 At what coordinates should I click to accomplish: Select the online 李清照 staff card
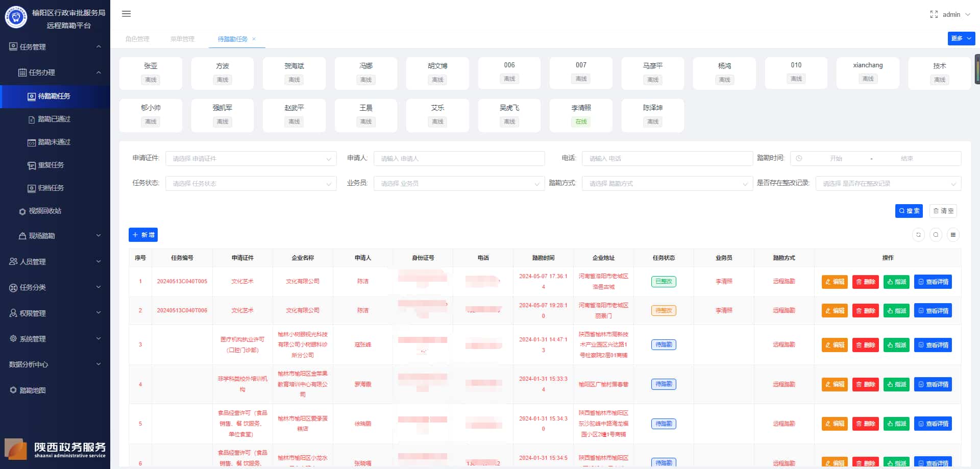tap(581, 115)
